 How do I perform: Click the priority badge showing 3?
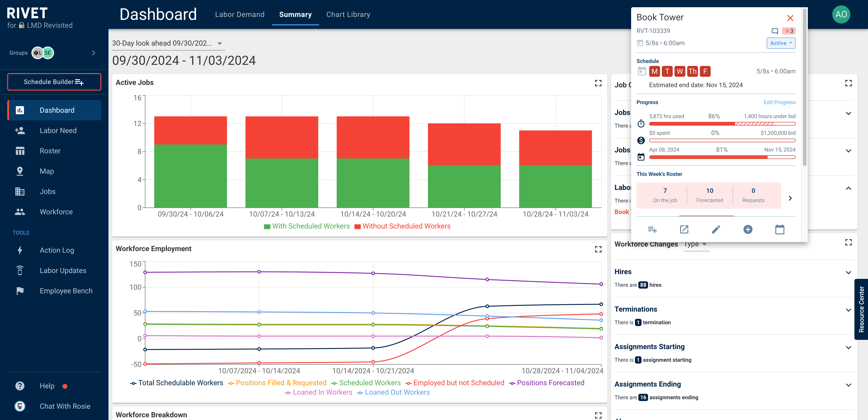click(x=788, y=31)
